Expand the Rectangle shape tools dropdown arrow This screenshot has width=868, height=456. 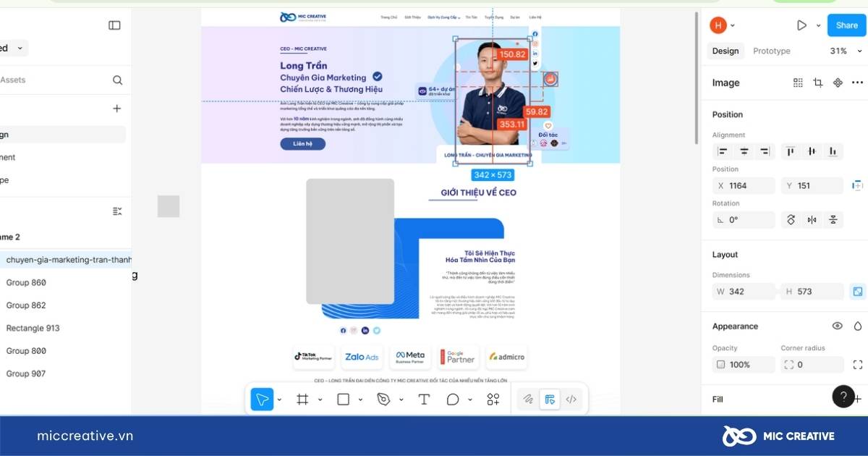[360, 400]
